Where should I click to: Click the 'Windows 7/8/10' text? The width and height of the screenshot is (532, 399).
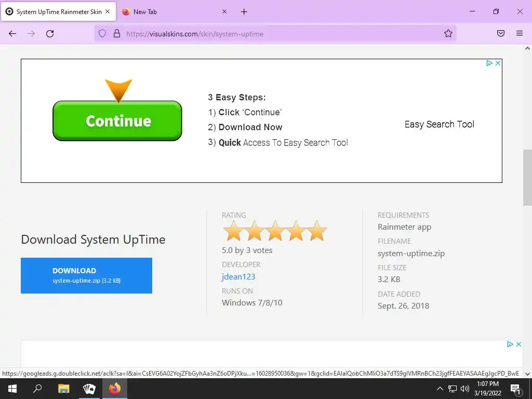(252, 303)
